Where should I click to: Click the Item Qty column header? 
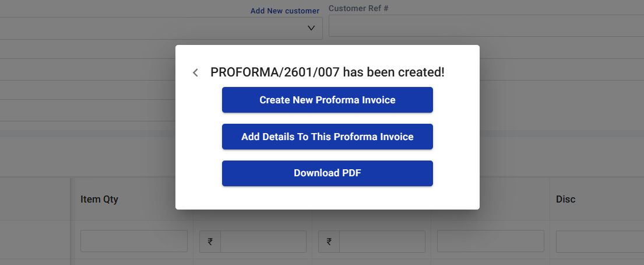pyautogui.click(x=100, y=200)
